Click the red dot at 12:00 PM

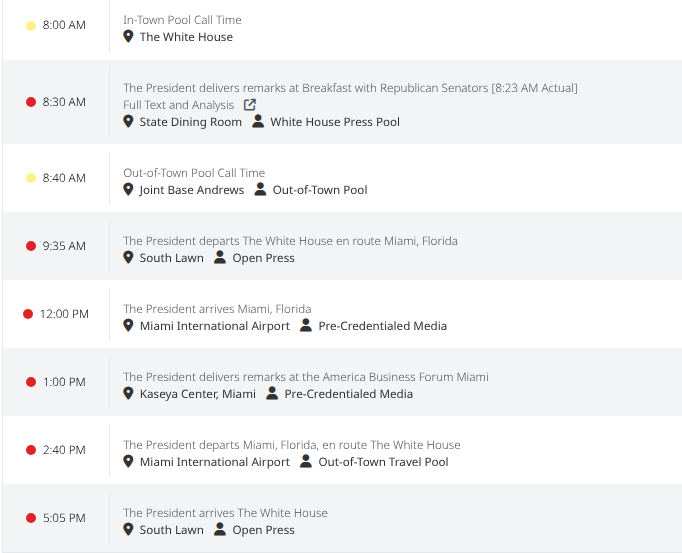pos(28,314)
